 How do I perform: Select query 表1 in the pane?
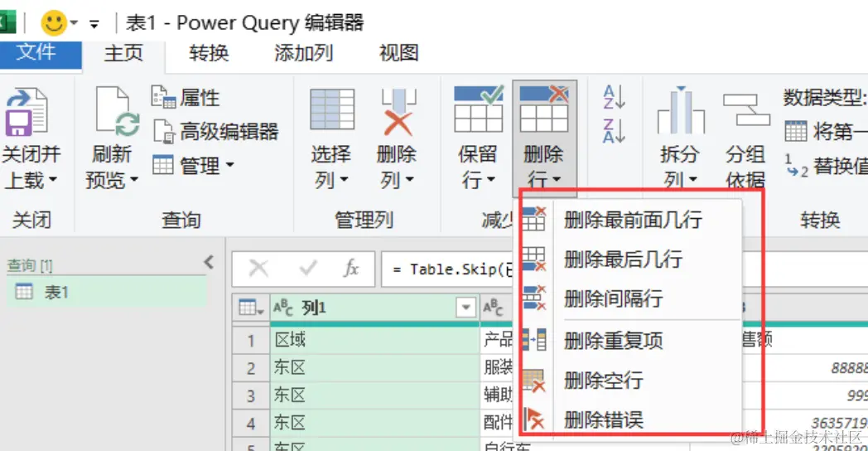click(x=107, y=292)
